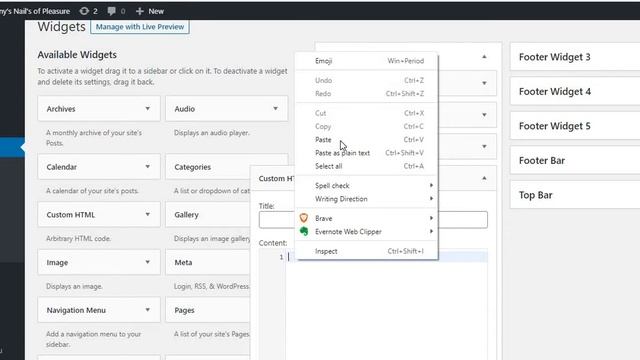
Task: Click Manage with Live Preview button
Action: (x=140, y=27)
